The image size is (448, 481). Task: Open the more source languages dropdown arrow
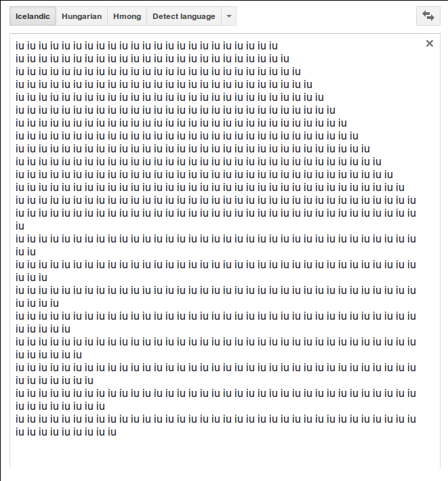[228, 16]
